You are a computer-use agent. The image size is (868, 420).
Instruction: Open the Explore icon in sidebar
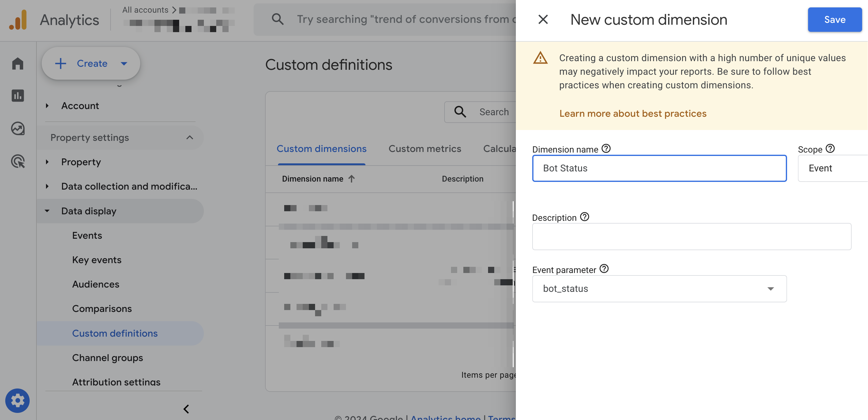[x=18, y=128]
